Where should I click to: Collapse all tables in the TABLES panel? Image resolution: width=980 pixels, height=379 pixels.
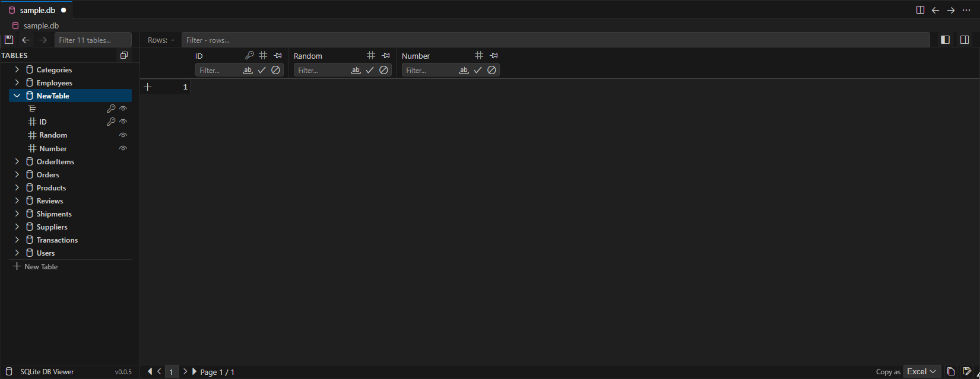point(123,55)
